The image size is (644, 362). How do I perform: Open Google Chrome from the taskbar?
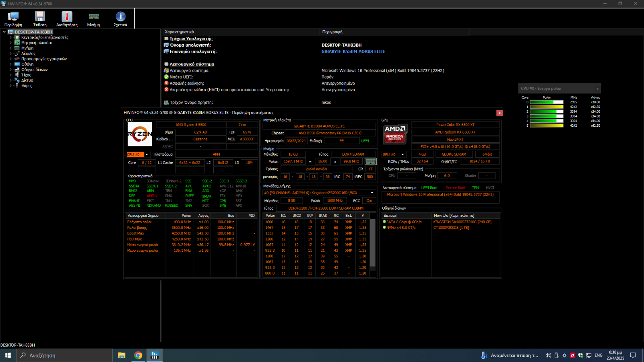(x=138, y=355)
